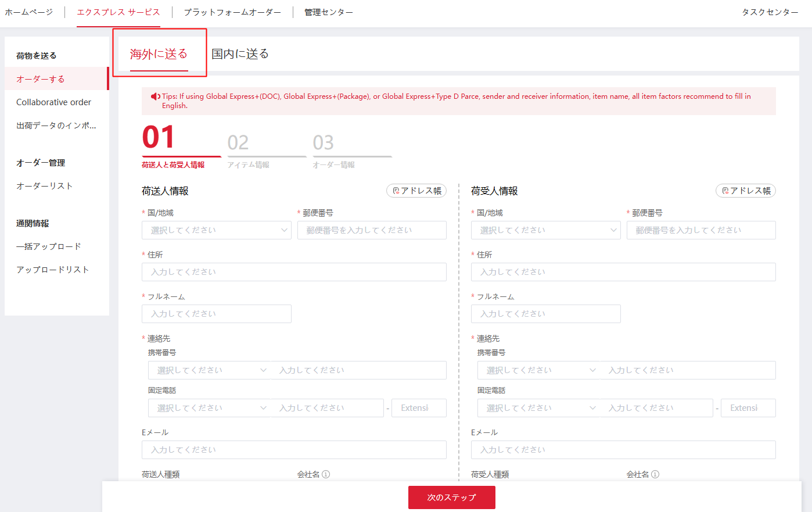Click the receiver Eメール input field
812x512 pixels.
623,449
